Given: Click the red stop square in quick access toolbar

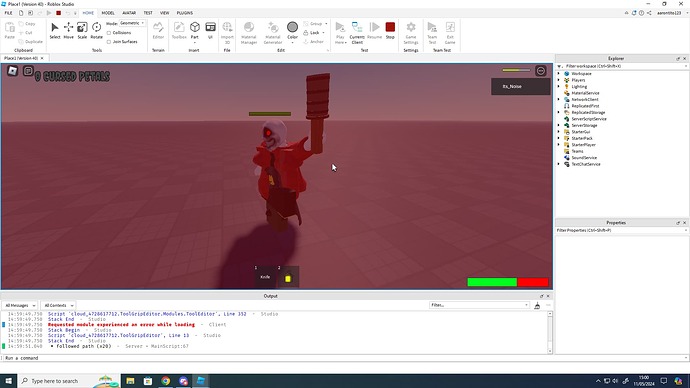Looking at the screenshot, I should 58,13.
